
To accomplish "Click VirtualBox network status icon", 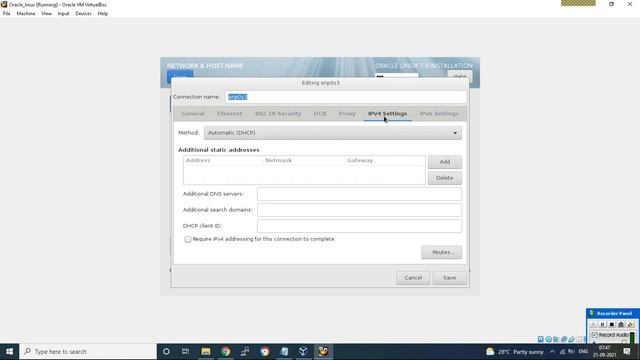I will (x=564, y=339).
